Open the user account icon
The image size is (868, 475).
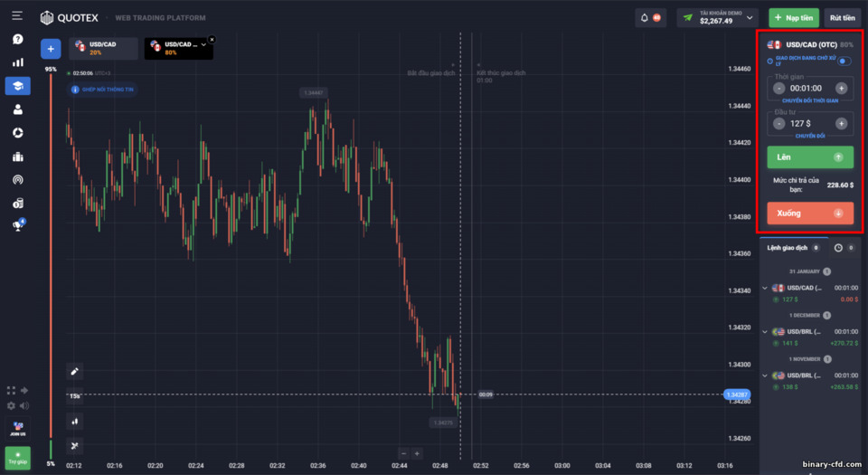point(18,109)
